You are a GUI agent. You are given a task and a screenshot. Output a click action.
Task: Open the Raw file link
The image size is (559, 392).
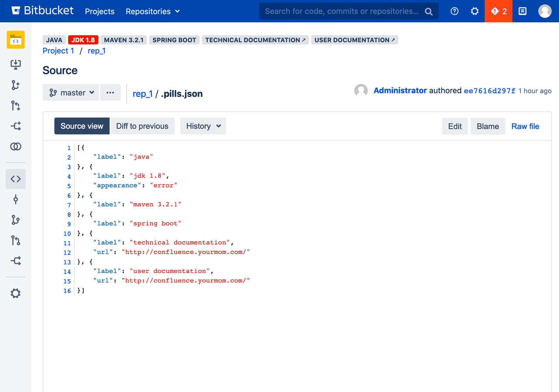click(525, 126)
